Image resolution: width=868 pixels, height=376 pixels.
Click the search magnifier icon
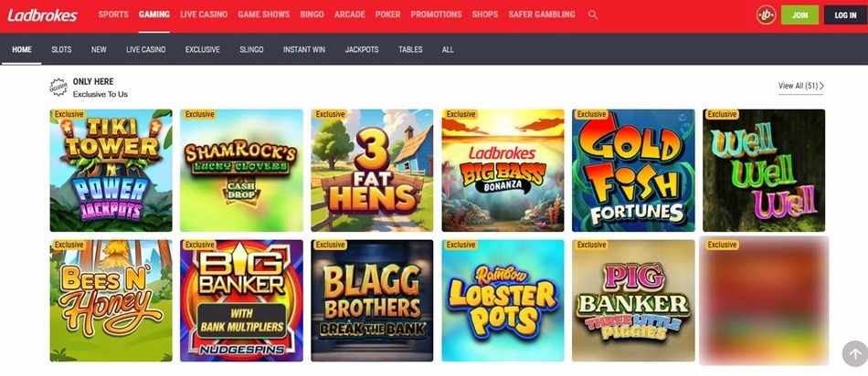point(593,15)
